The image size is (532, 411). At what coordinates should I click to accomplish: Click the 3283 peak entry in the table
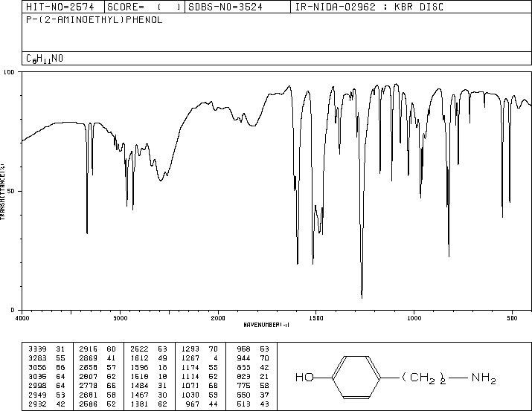click(x=47, y=358)
